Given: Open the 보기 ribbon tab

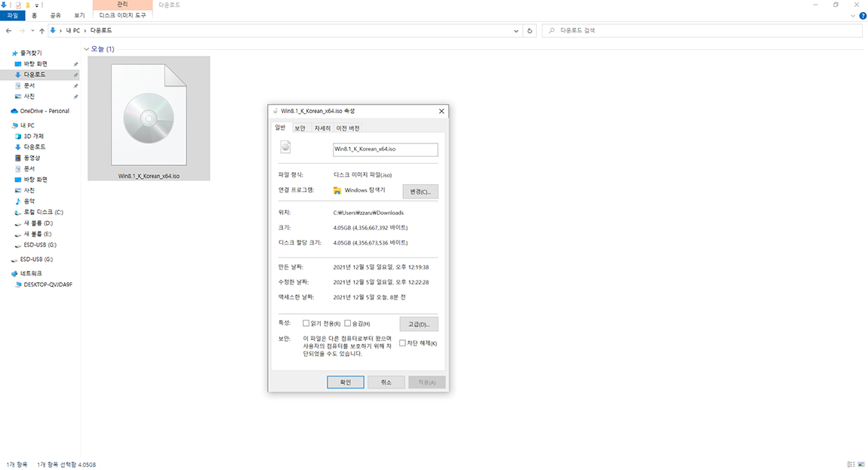Looking at the screenshot, I should coord(79,16).
